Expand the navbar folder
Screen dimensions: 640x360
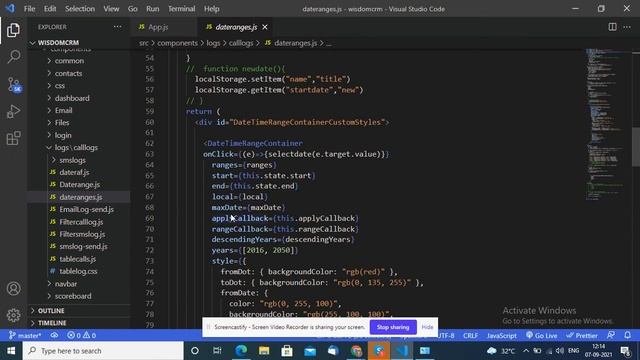point(66,284)
